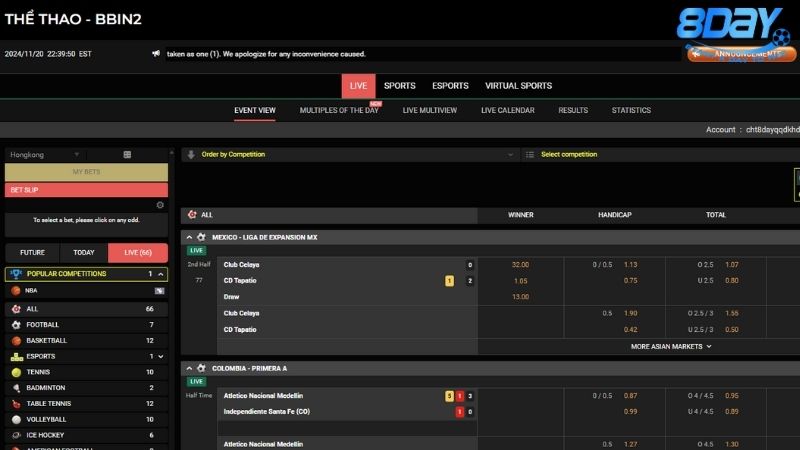Click the Popular Competitions trophy icon
The image size is (800, 450).
coord(16,274)
